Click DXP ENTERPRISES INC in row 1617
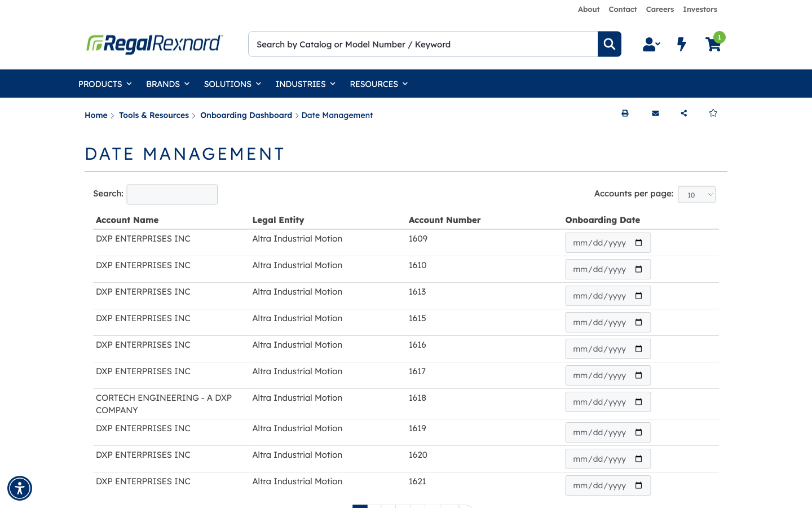The width and height of the screenshot is (812, 508). pyautogui.click(x=143, y=371)
